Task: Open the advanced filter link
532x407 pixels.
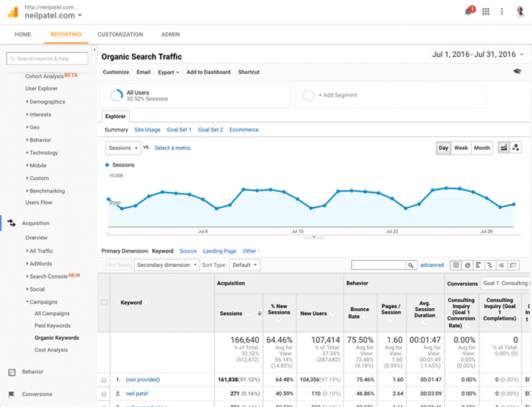Action: pyautogui.click(x=432, y=265)
